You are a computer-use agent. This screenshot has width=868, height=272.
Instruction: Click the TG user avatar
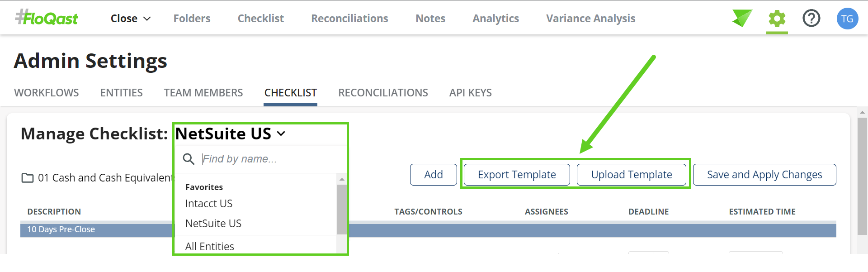coord(847,19)
